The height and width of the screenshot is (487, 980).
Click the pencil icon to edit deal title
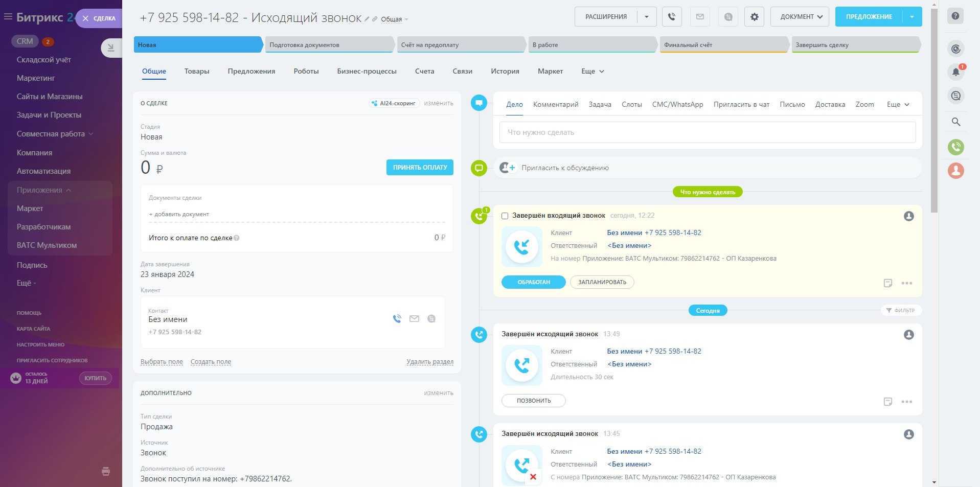click(367, 19)
